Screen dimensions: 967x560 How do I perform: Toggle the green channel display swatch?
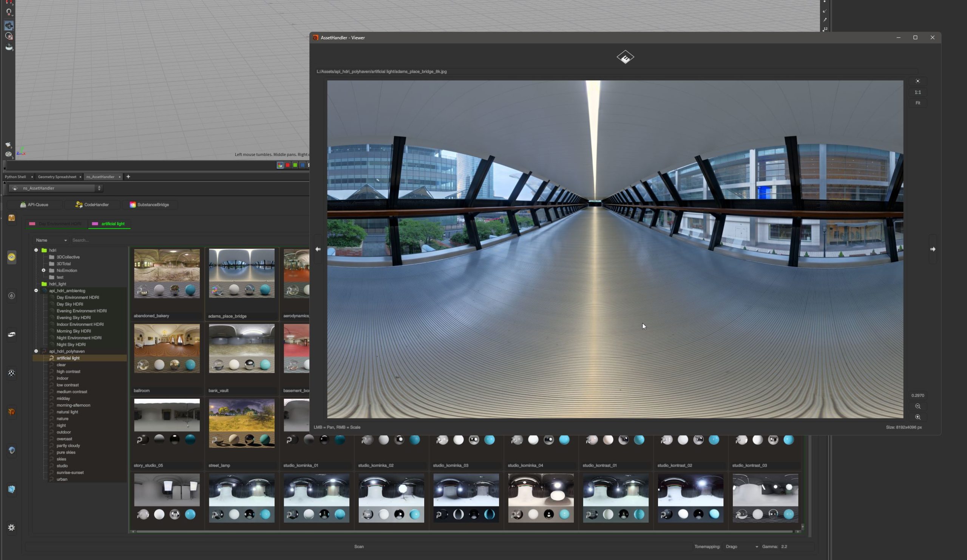(295, 165)
